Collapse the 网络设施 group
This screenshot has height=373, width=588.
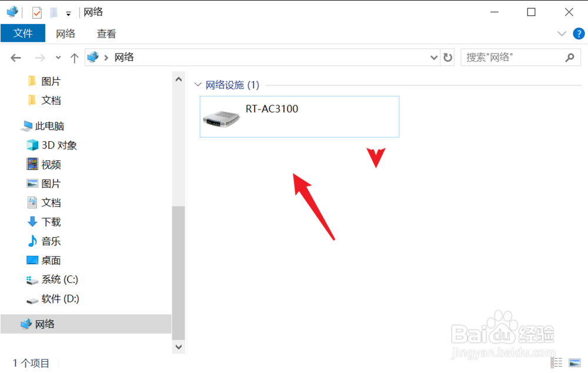198,85
